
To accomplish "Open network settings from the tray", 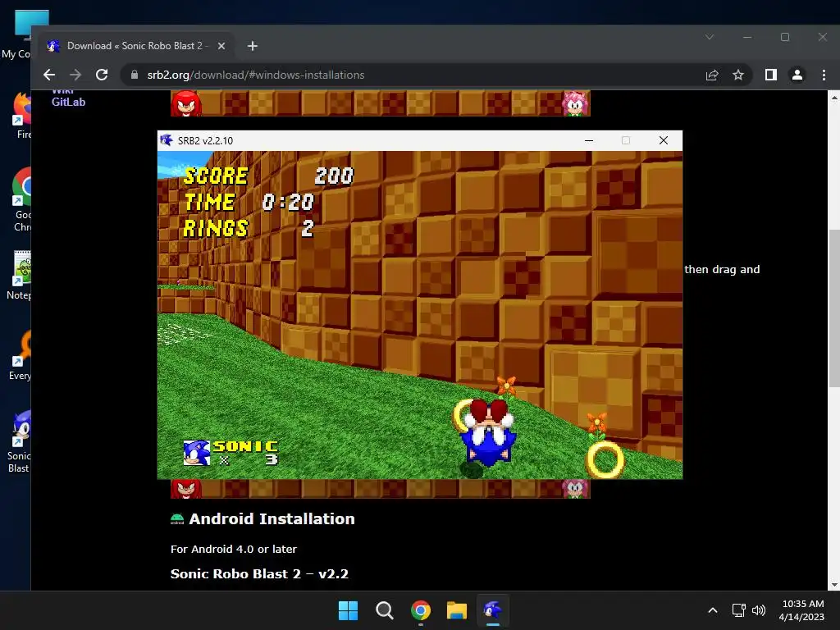I will click(x=739, y=610).
